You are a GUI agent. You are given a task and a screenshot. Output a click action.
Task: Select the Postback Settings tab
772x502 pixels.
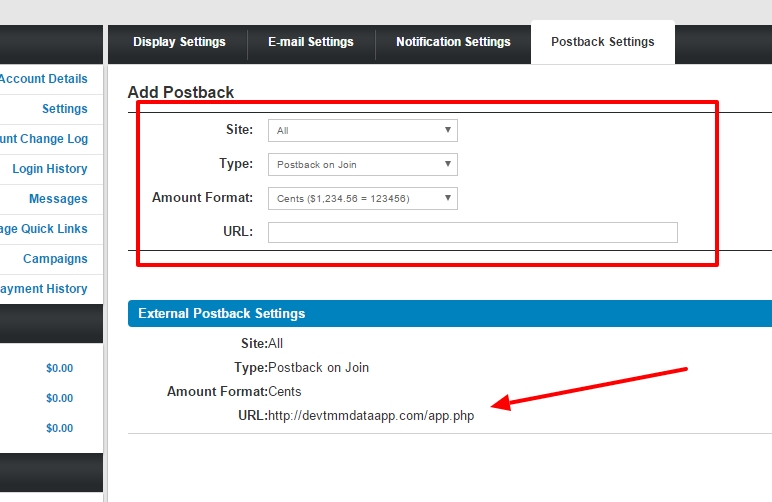click(602, 42)
